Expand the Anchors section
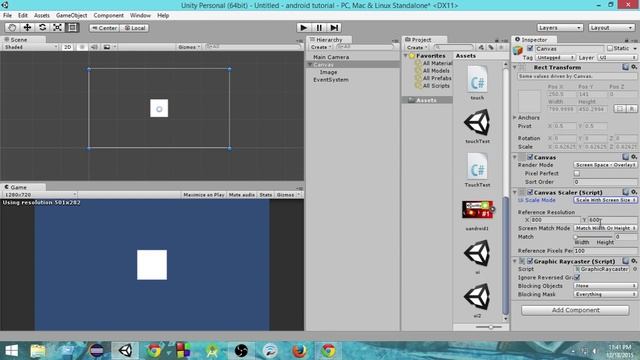The height and width of the screenshot is (360, 640). 515,118
